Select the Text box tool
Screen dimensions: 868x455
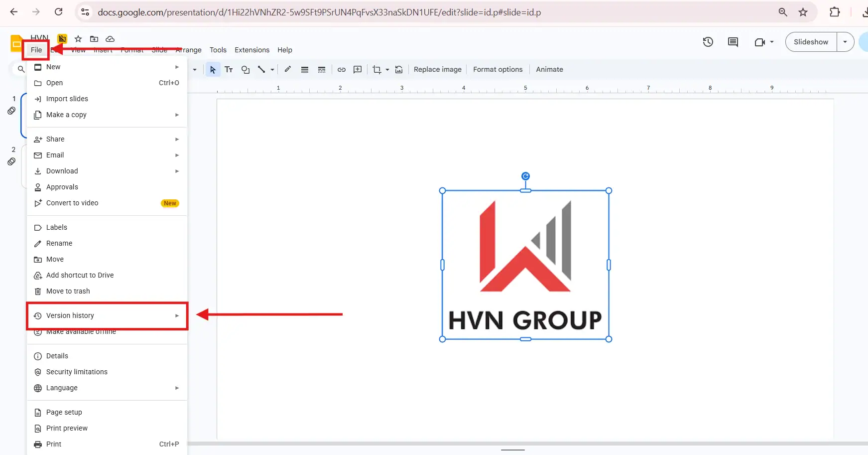[229, 69]
